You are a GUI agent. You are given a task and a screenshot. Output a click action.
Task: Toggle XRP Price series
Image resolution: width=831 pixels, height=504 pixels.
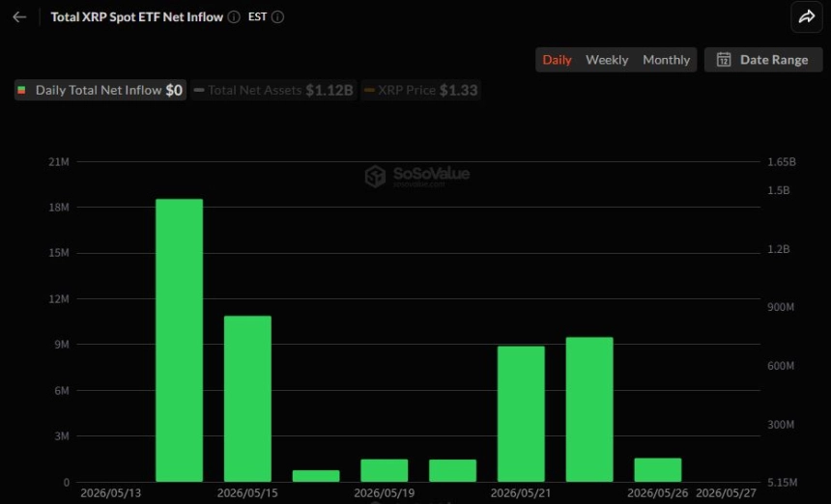pos(420,90)
